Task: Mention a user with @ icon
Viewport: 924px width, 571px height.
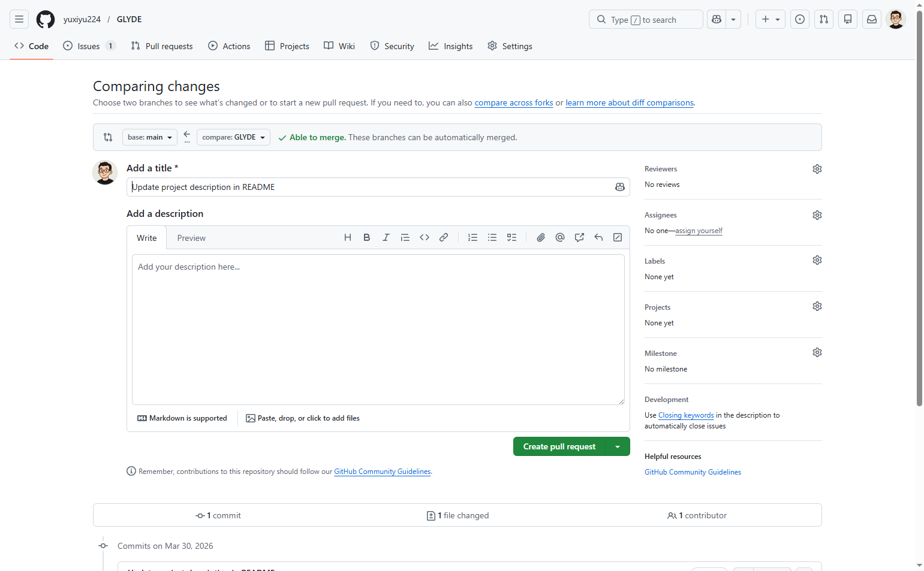Action: 560,237
